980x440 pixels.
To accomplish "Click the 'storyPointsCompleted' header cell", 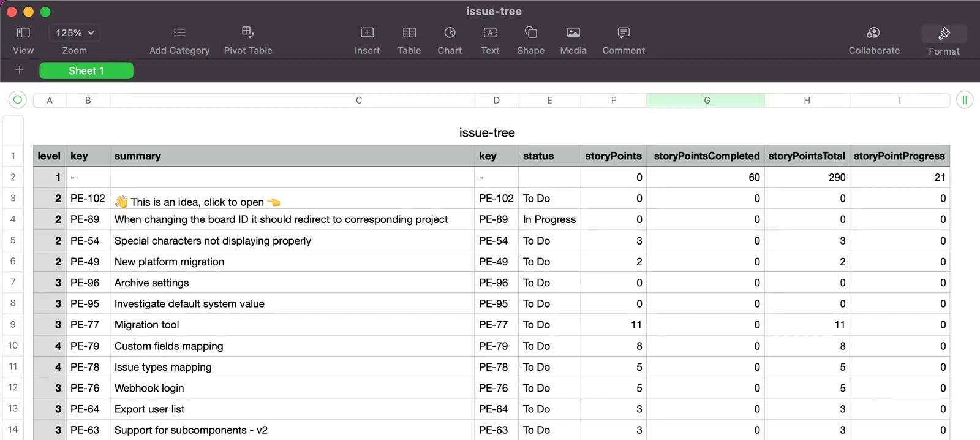I will (706, 156).
